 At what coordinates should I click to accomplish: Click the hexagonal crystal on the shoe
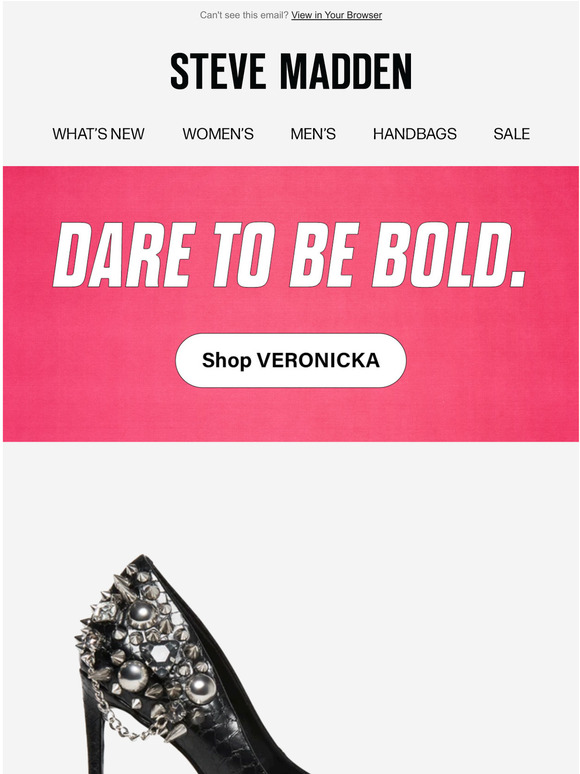(160, 654)
